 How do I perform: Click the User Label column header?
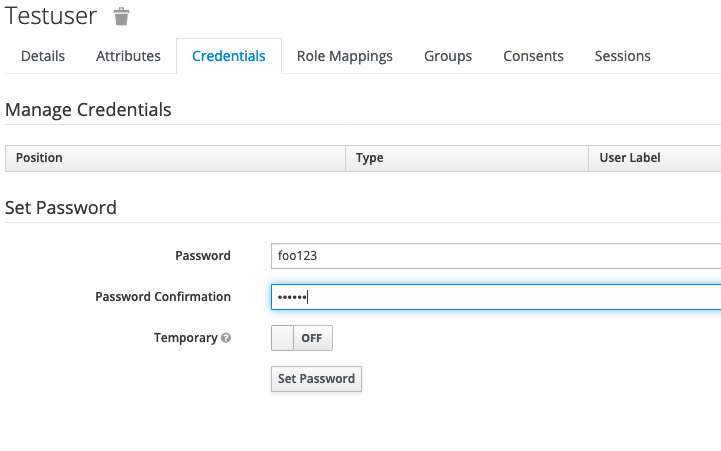[630, 158]
